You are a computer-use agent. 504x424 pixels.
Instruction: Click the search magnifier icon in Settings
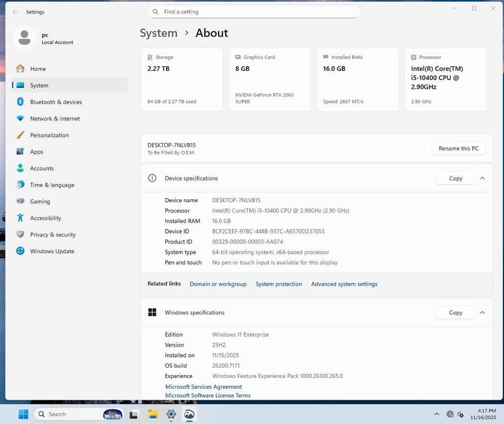point(155,12)
